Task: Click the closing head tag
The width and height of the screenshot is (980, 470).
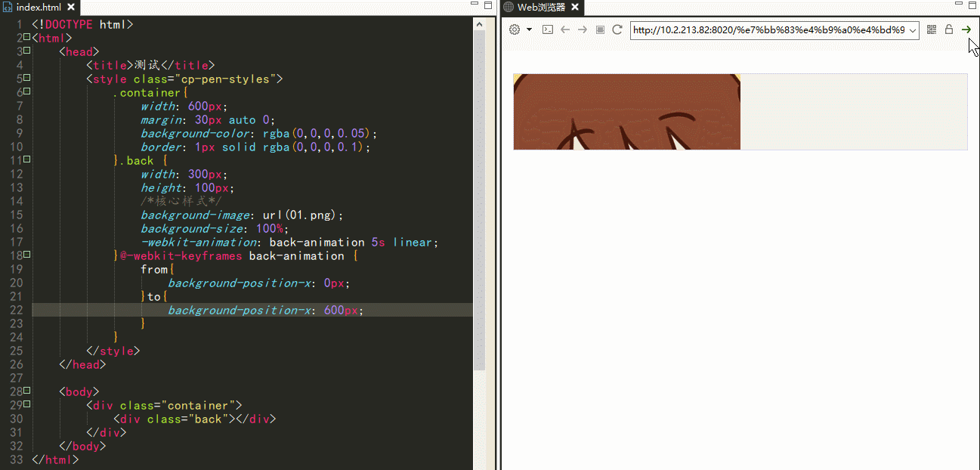Action: [x=83, y=364]
